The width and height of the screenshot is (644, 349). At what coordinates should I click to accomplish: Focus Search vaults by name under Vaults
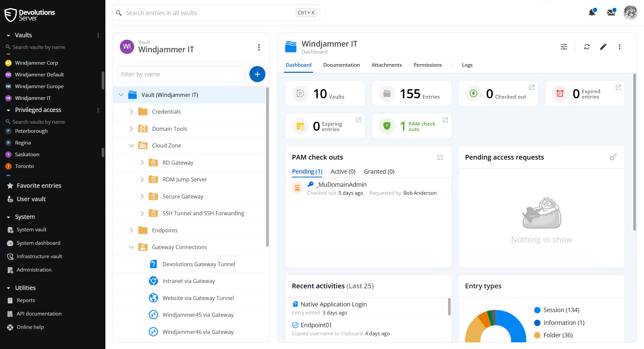pyautogui.click(x=39, y=47)
